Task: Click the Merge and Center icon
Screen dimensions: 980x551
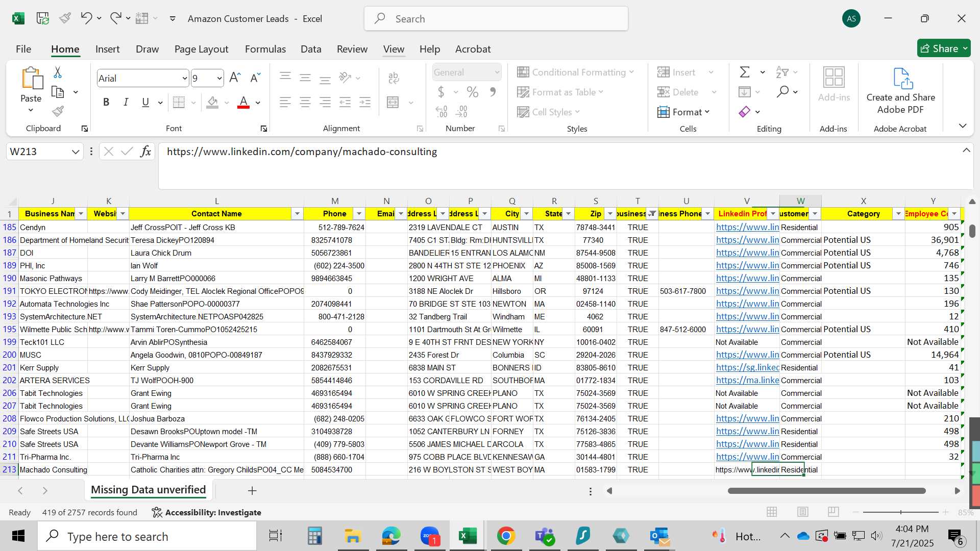Action: click(393, 102)
